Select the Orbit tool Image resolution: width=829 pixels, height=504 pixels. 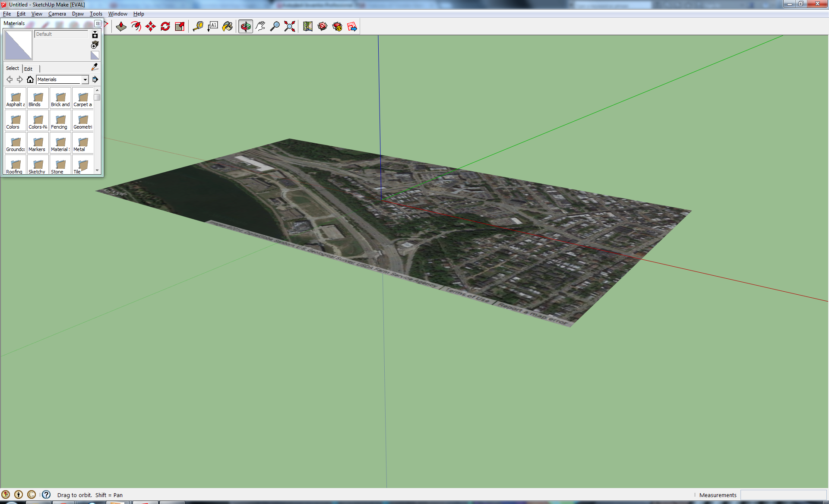click(x=246, y=27)
